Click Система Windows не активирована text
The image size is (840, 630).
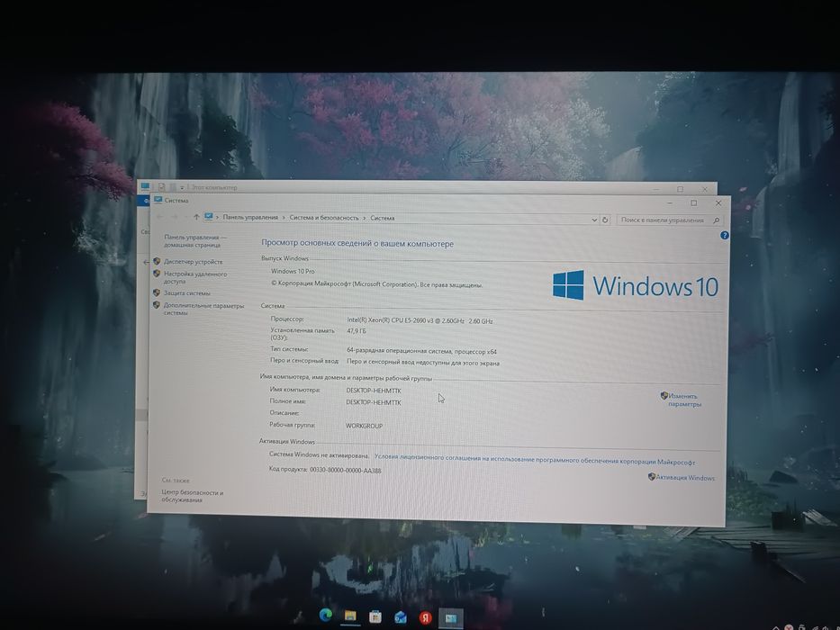[319, 454]
